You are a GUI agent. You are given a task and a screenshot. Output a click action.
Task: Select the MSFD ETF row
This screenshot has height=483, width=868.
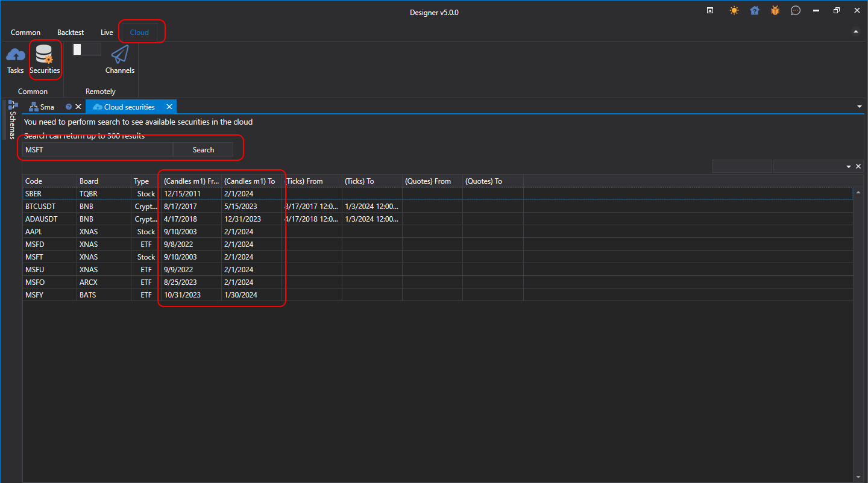(438, 244)
